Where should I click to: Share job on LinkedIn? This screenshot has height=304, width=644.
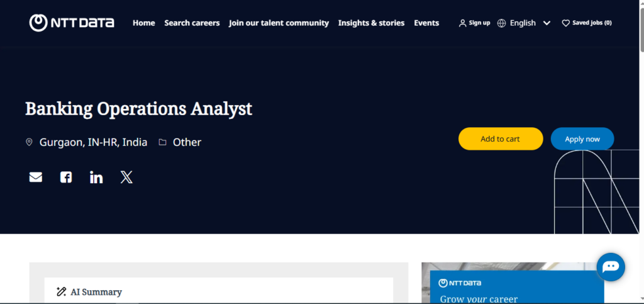96,177
